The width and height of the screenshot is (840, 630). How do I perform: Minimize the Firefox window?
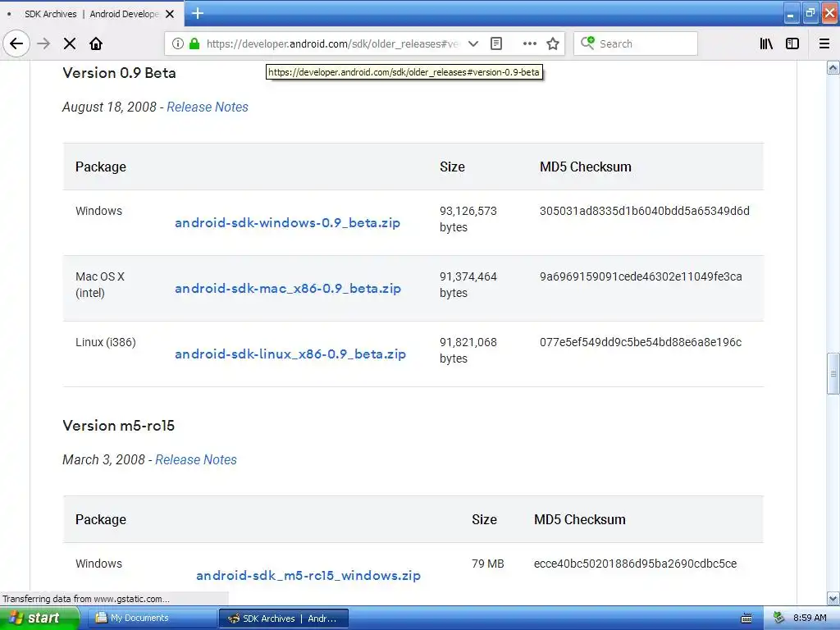coord(792,13)
